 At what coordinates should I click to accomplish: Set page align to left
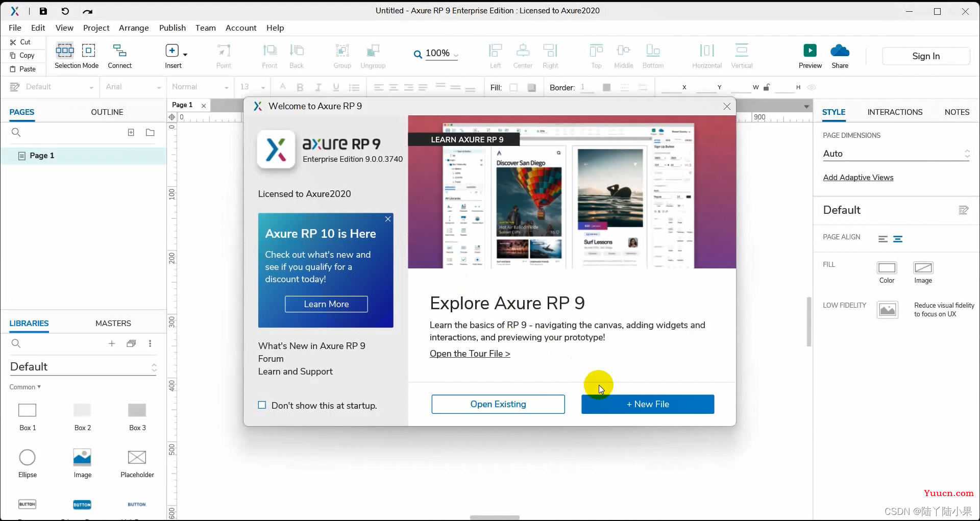[883, 239]
